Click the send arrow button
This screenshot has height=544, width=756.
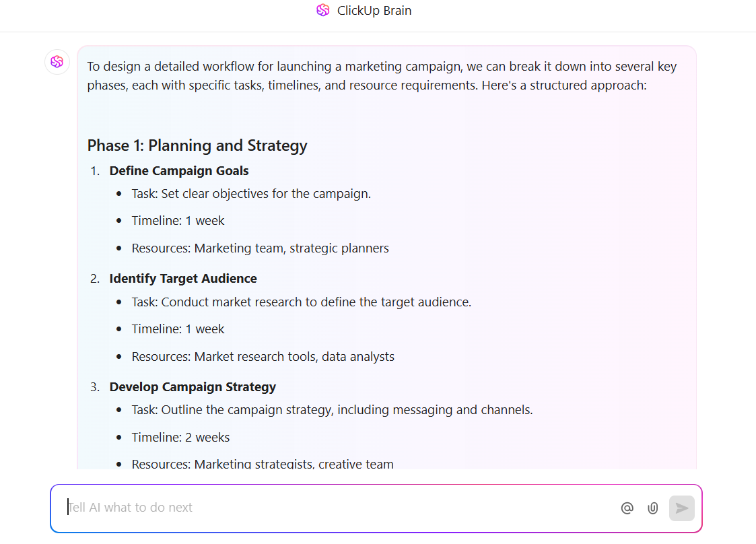(681, 508)
